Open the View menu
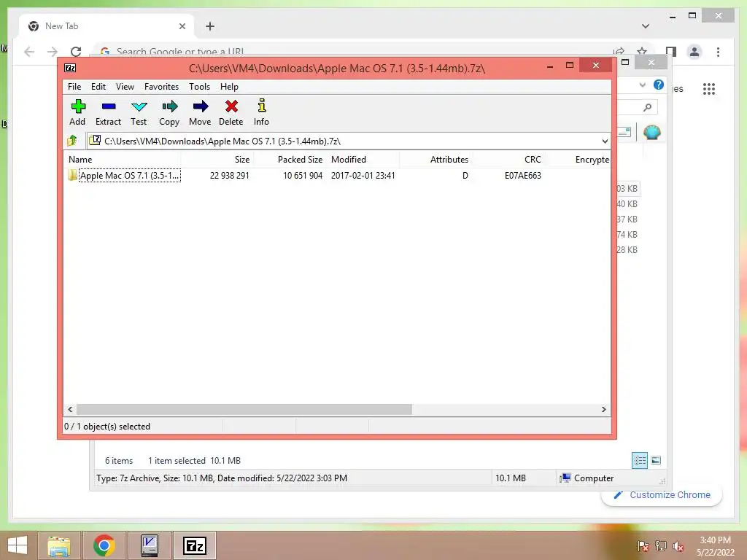 pyautogui.click(x=125, y=87)
